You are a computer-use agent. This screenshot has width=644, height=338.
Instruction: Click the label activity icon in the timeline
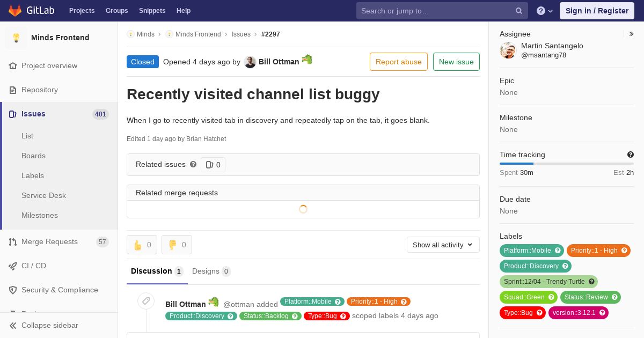click(146, 301)
